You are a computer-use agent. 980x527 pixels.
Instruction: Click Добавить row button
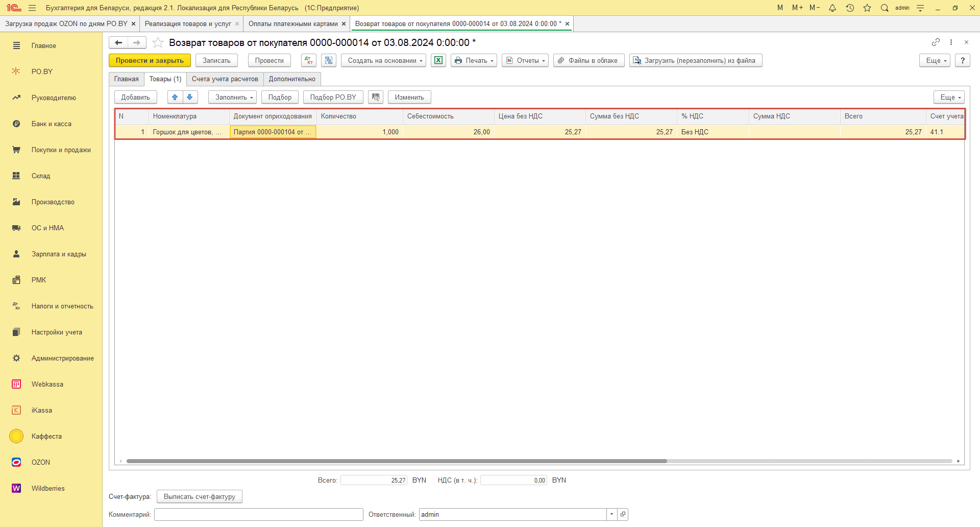tap(136, 97)
